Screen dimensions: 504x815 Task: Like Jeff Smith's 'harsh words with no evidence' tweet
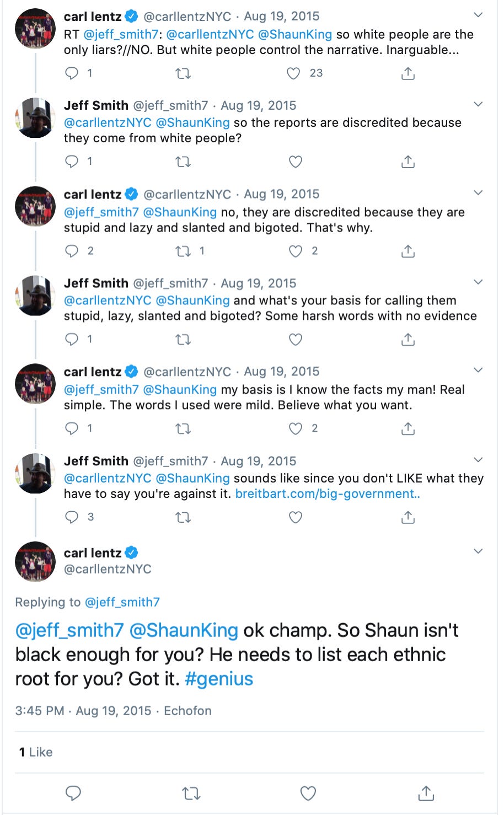pyautogui.click(x=296, y=340)
